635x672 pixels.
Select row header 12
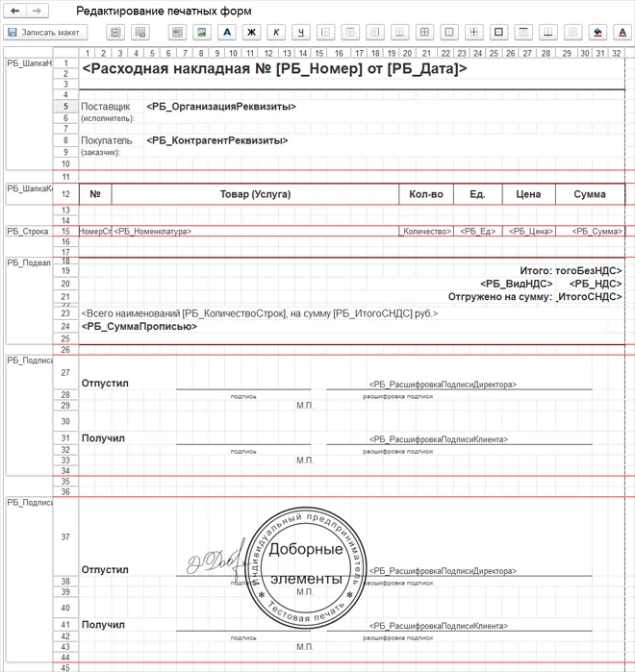pyautogui.click(x=65, y=194)
